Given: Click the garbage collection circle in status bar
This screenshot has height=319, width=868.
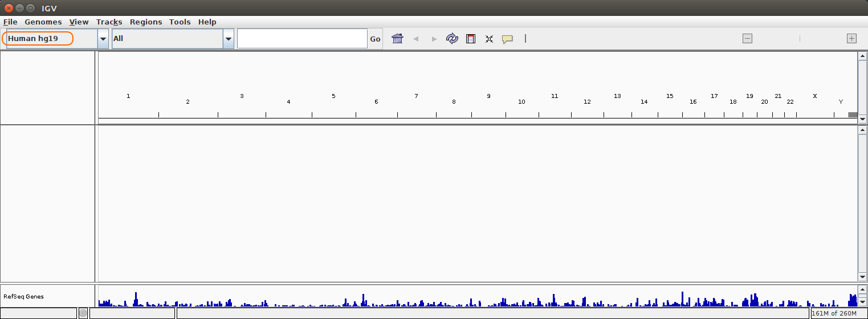Looking at the screenshot, I should 83,313.
